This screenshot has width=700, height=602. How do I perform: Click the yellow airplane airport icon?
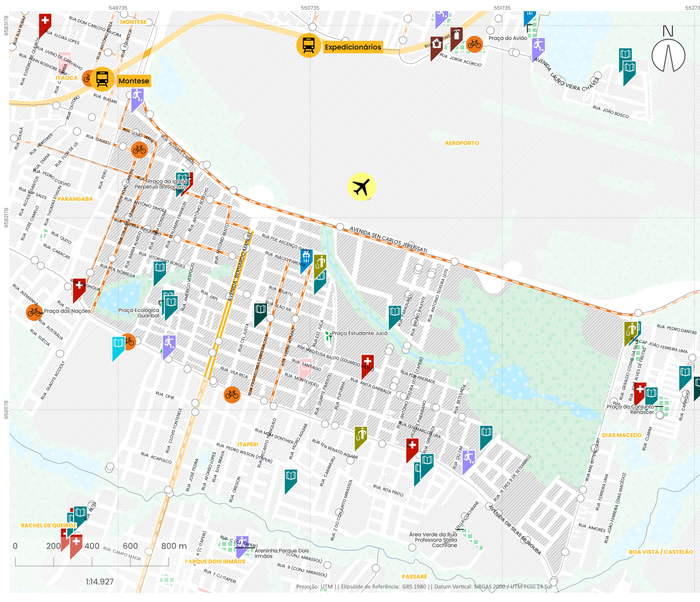pos(361,187)
